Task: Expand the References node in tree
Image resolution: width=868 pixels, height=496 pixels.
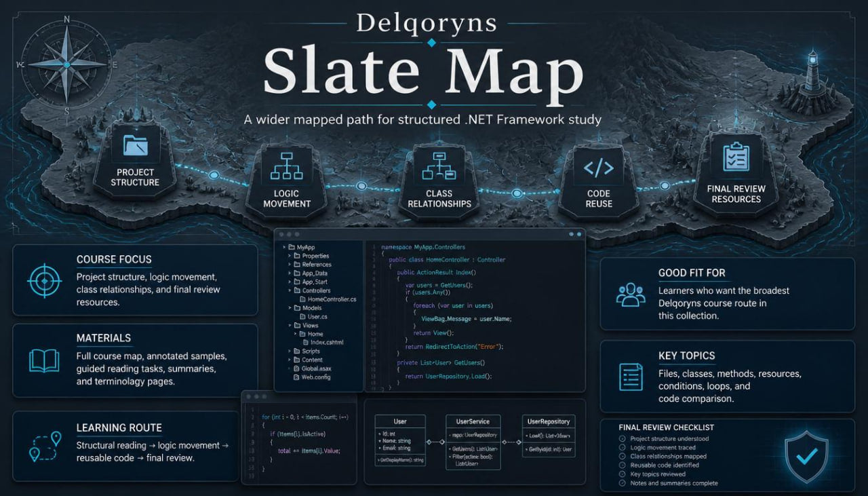Action: (290, 265)
